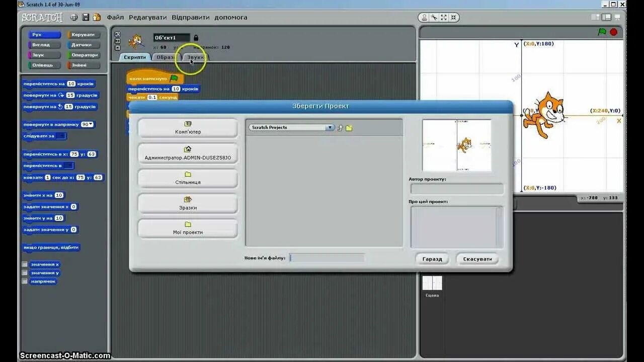Switch to the Скрипти tab

pyautogui.click(x=135, y=57)
